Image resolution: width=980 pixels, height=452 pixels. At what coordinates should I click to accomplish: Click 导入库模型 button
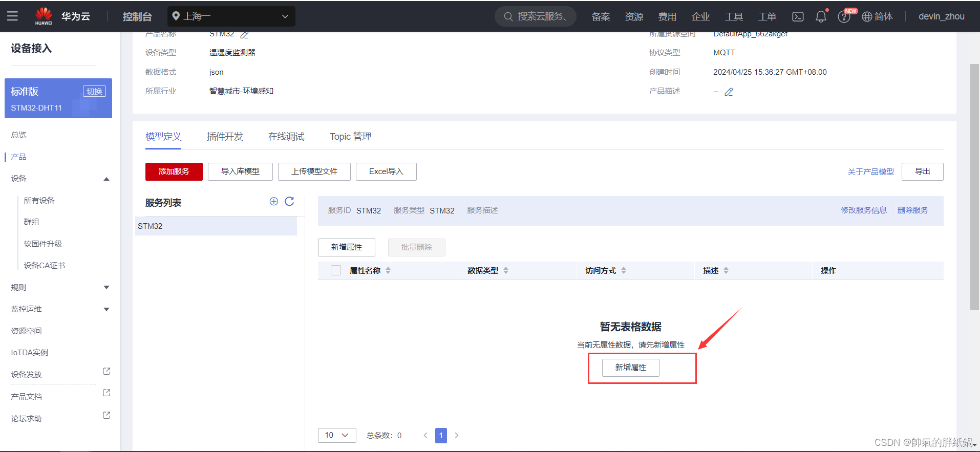tap(240, 171)
